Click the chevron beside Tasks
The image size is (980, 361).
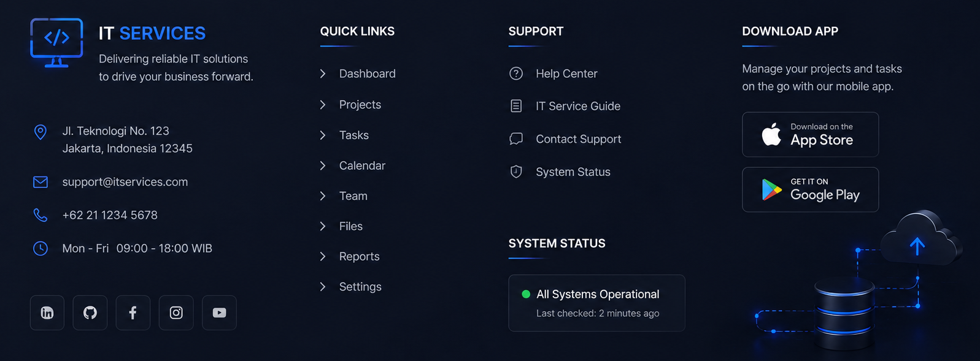(x=323, y=135)
